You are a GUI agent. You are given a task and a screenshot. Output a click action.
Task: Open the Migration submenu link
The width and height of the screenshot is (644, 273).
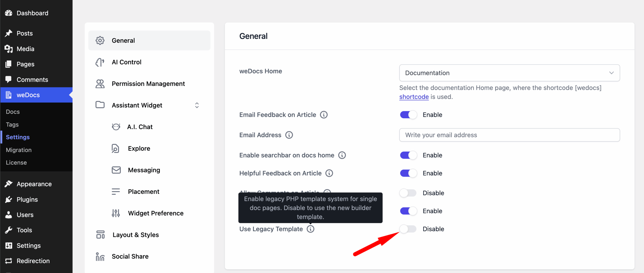pos(19,150)
